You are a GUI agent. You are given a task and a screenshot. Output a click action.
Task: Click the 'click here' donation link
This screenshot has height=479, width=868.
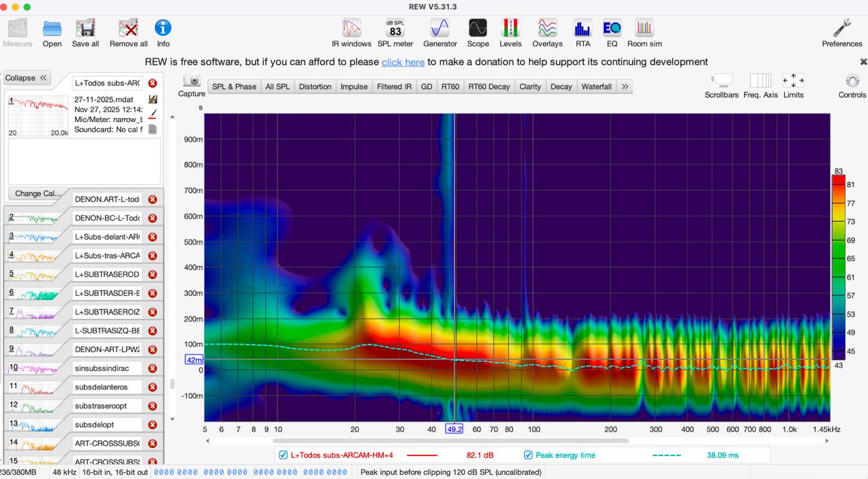pos(403,62)
